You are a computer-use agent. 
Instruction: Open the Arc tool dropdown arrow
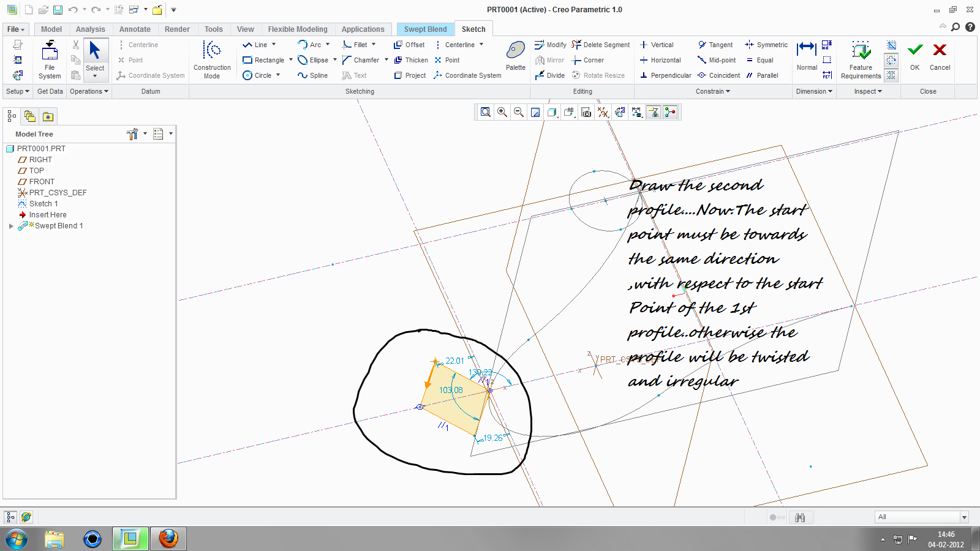[328, 45]
